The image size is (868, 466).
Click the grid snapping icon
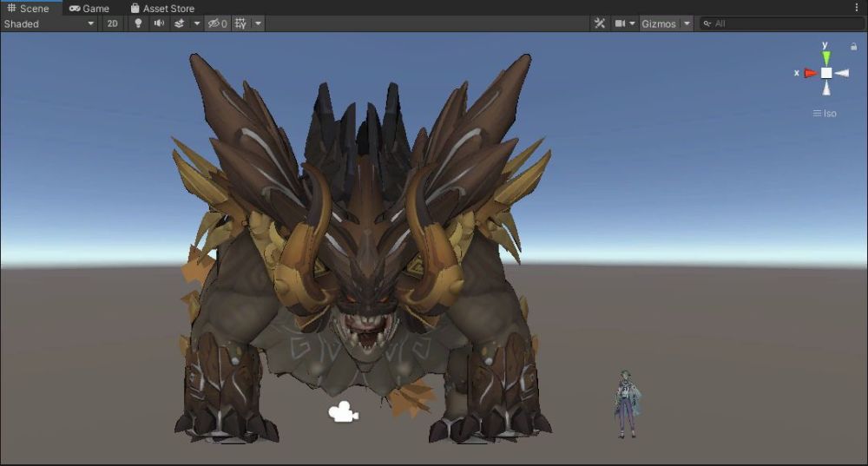click(x=240, y=23)
